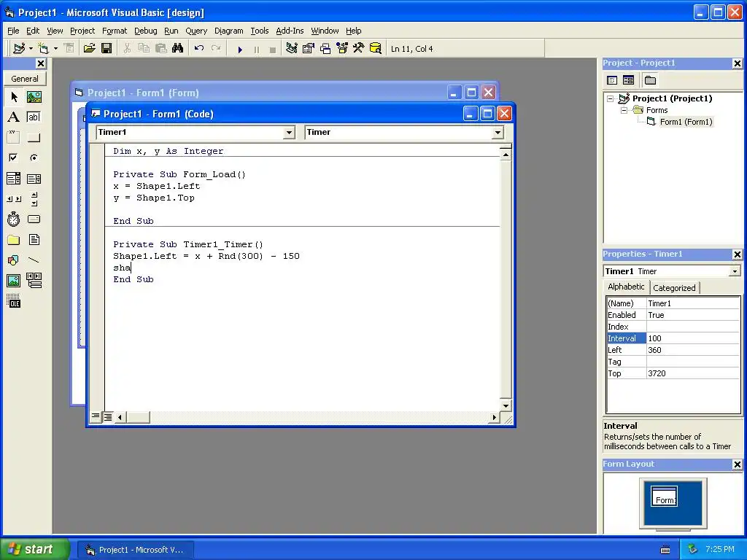The image size is (747, 560).
Task: Pick the ComboBox control in the toolbox
Action: (x=14, y=179)
